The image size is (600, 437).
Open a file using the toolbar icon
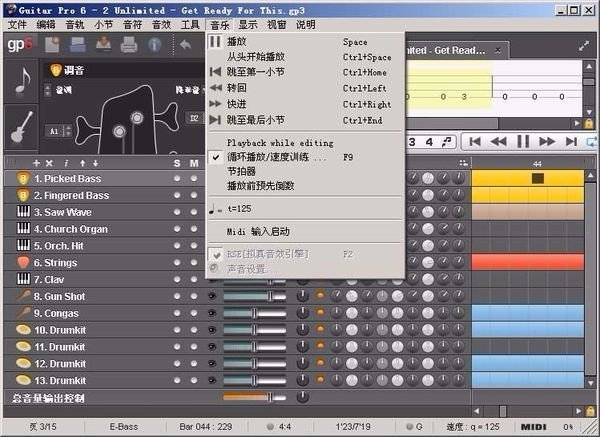(x=78, y=44)
